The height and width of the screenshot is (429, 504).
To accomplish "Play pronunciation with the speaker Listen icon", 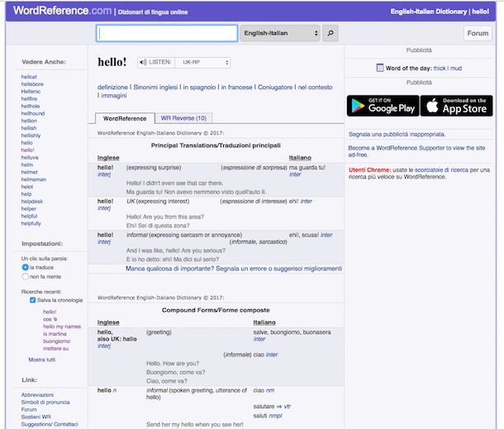I will pyautogui.click(x=144, y=62).
